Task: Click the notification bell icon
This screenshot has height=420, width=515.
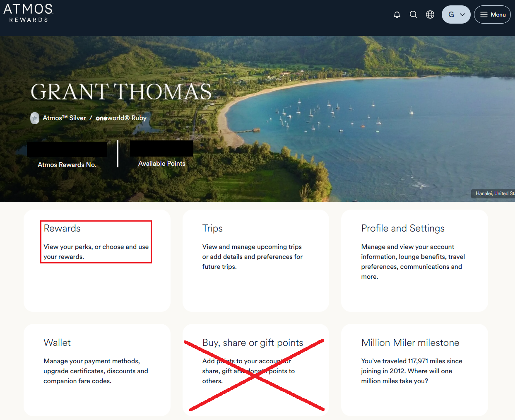Action: pos(397,14)
